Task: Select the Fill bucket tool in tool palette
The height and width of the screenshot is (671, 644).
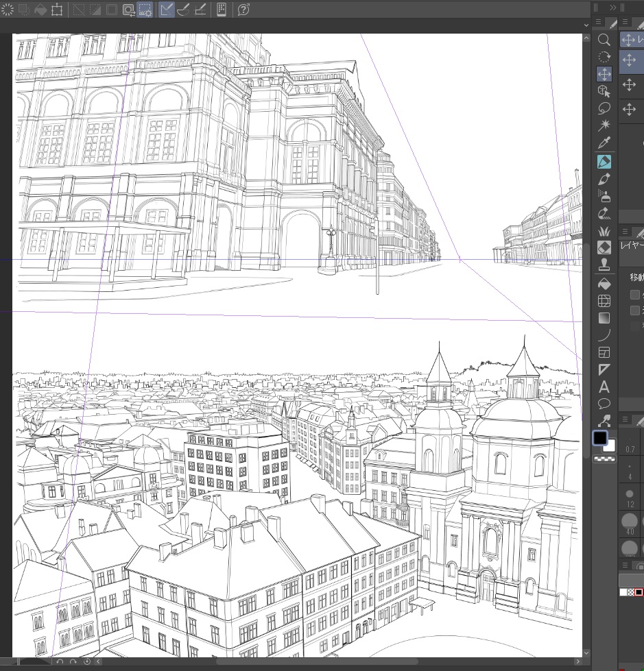Action: [x=604, y=284]
